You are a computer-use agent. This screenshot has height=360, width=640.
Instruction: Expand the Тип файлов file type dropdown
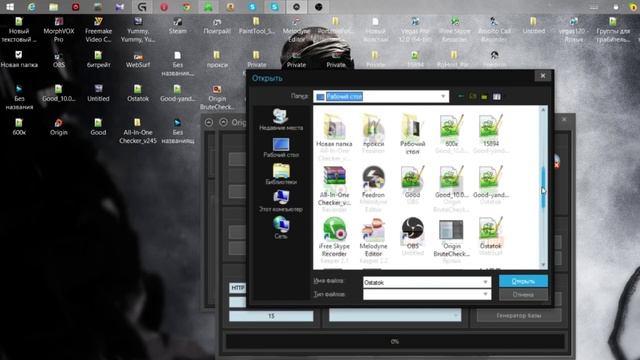click(485, 294)
